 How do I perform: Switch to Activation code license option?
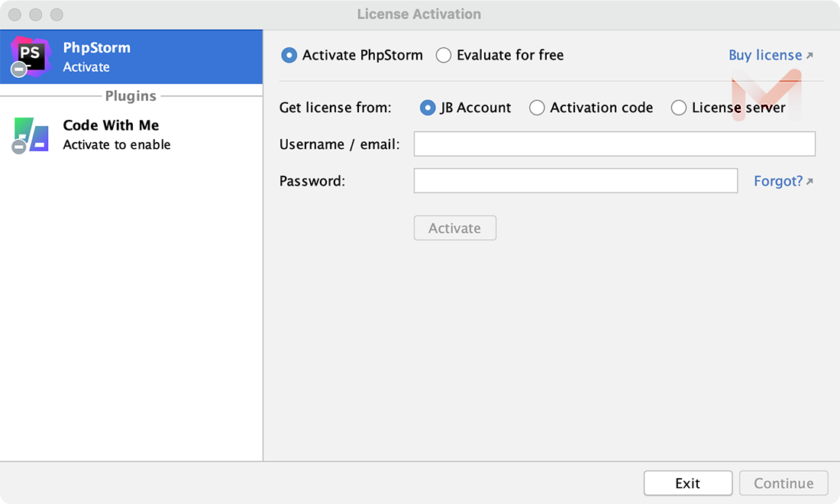click(x=537, y=108)
